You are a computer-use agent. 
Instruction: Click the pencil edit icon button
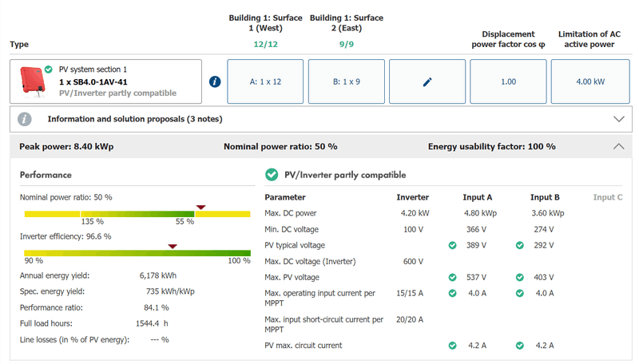point(427,81)
